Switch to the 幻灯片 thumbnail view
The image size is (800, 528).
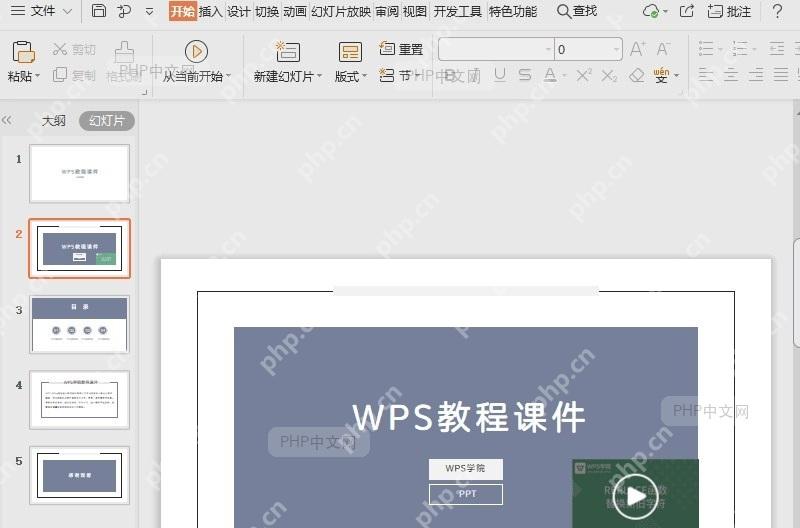tap(107, 121)
